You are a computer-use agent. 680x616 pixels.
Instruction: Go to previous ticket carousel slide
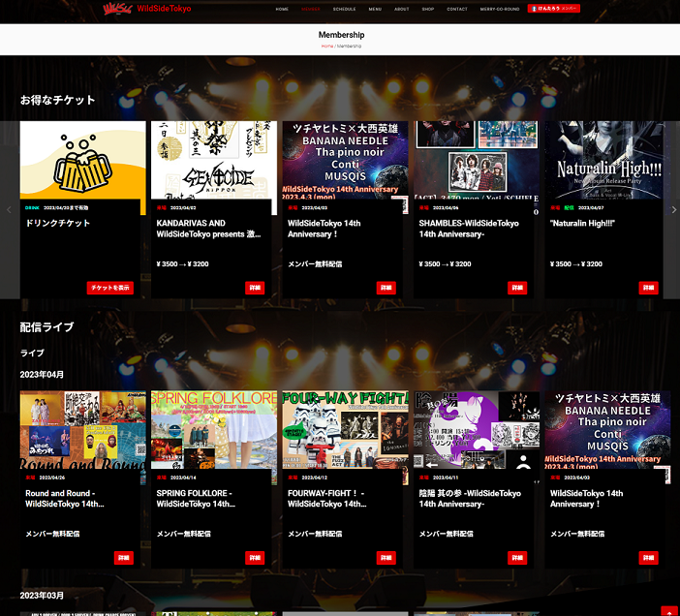coord(9,210)
